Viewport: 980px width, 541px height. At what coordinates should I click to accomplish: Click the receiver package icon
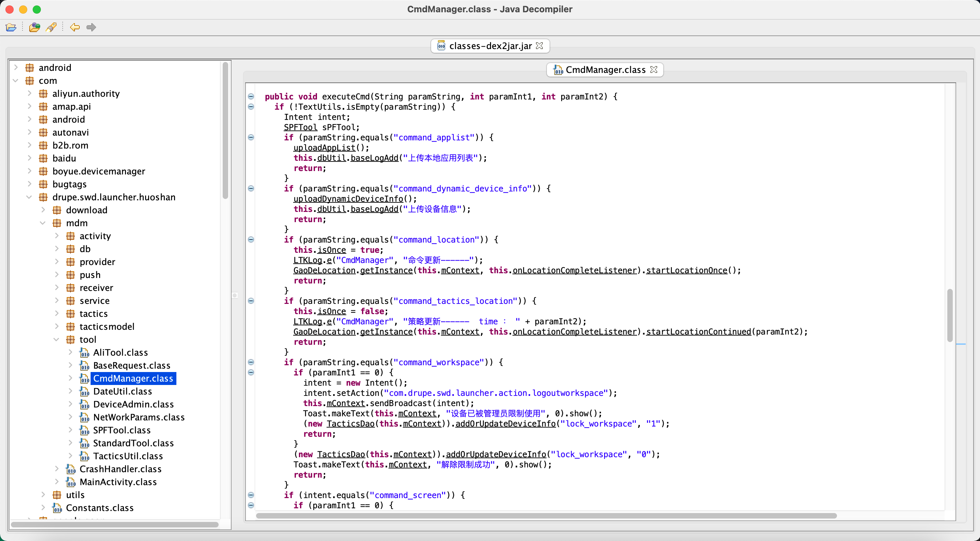click(71, 288)
